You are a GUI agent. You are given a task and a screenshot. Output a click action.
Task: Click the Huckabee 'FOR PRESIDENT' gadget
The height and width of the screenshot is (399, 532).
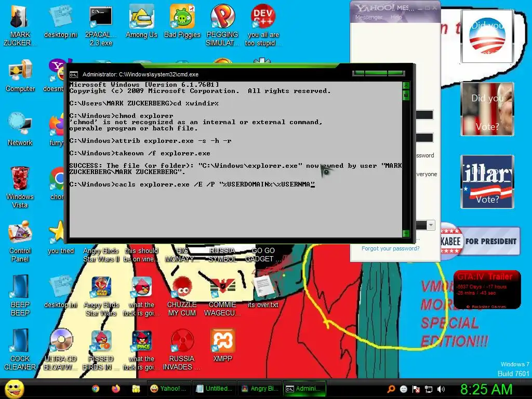tap(480, 241)
